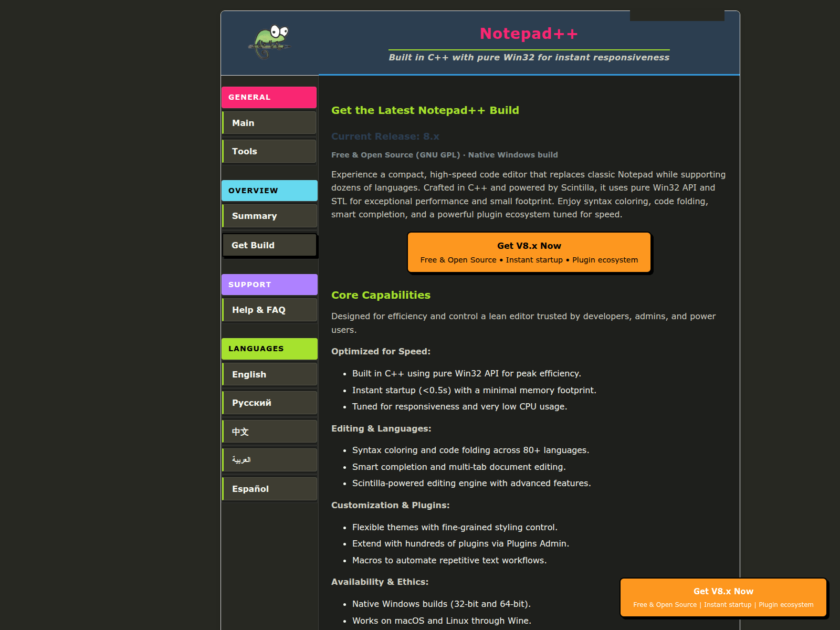Click the 'Availability & Ethics:' subheading
840x630 pixels.
(380, 582)
